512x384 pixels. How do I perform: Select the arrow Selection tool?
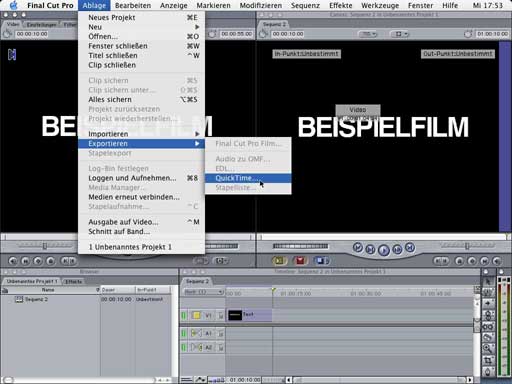[488, 282]
